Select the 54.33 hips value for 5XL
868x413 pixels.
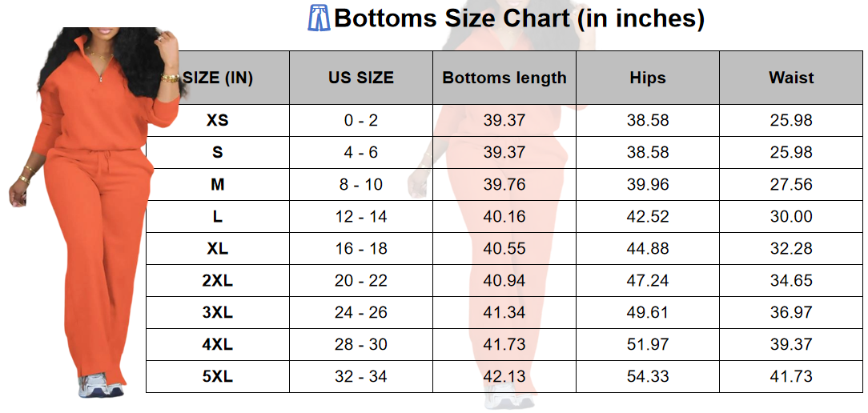648,377
